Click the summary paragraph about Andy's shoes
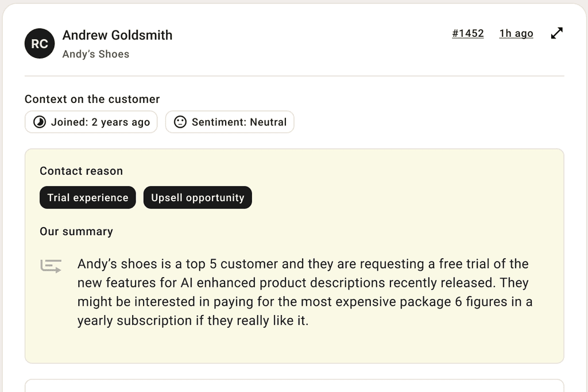 (x=305, y=292)
